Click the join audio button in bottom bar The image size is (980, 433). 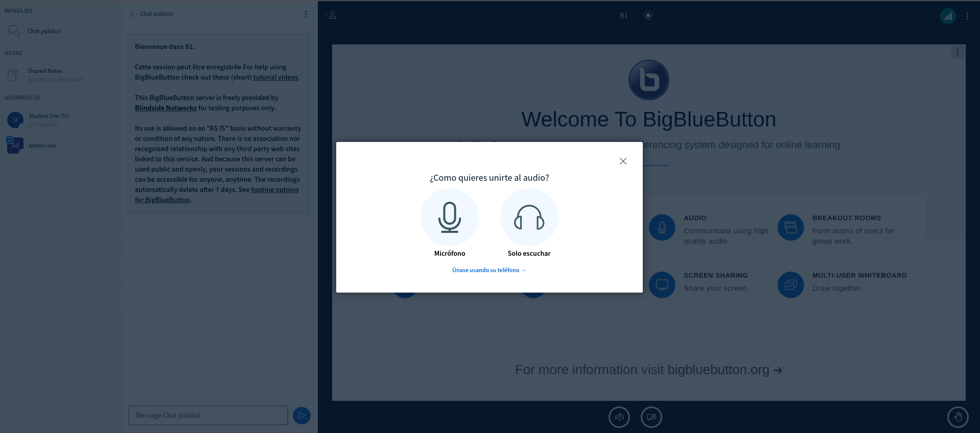pyautogui.click(x=619, y=417)
